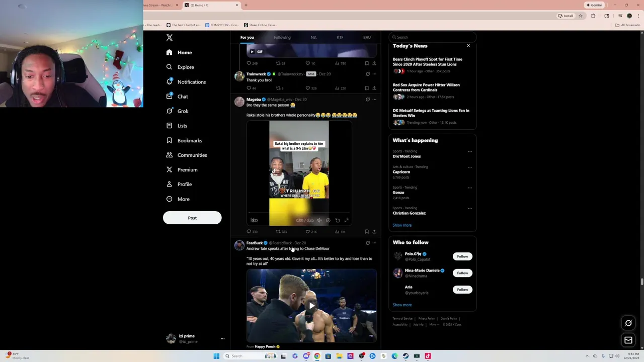
Task: Toggle picture-in-picture on the Rakai video
Action: pos(337,220)
